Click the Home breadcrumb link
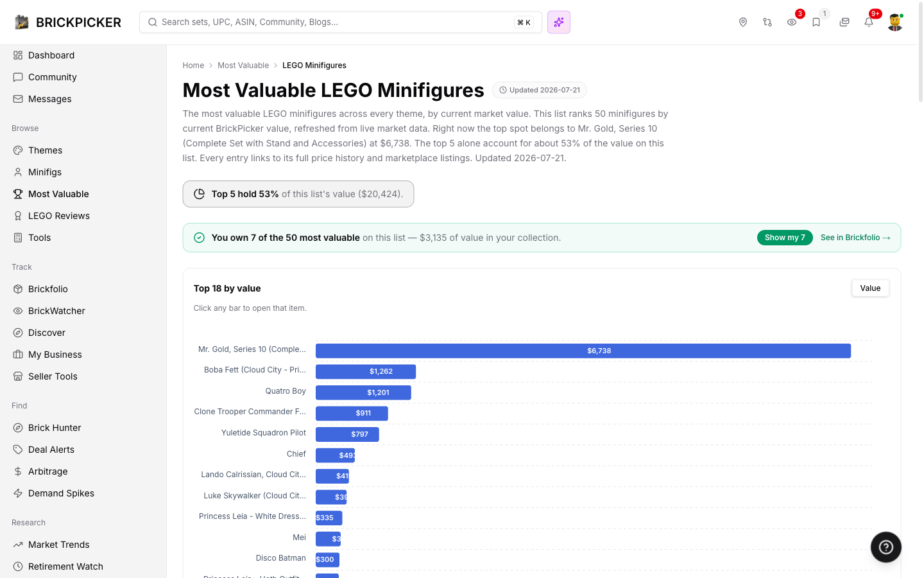The height and width of the screenshot is (578, 924). click(x=193, y=66)
